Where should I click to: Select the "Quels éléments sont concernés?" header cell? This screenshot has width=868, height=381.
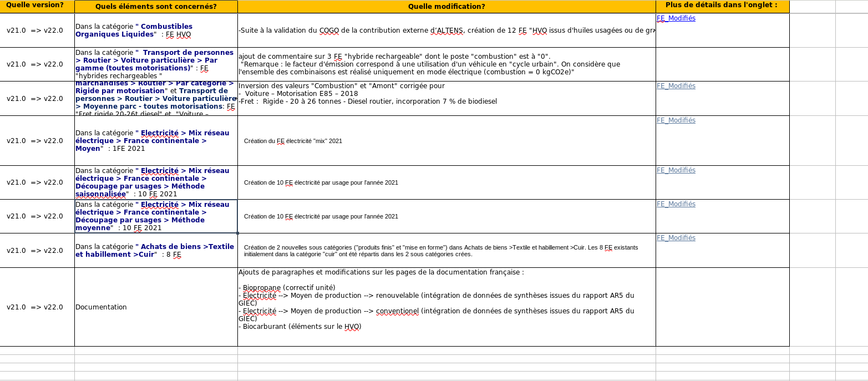[156, 6]
